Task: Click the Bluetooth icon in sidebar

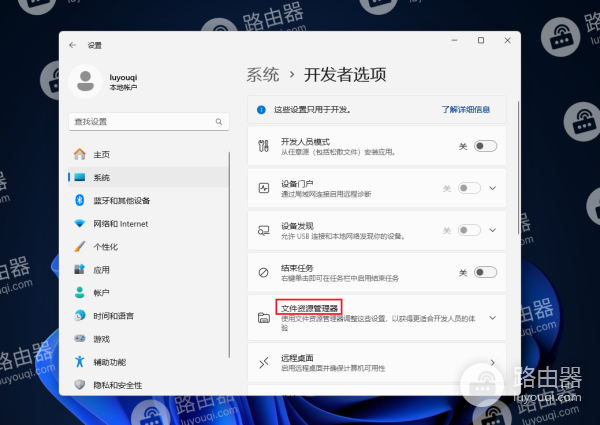Action: point(80,200)
